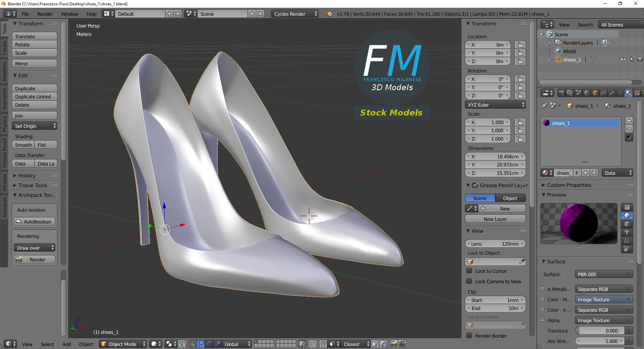This screenshot has width=644, height=349.
Task: Open Object Mode dropdown
Action: (x=123, y=344)
